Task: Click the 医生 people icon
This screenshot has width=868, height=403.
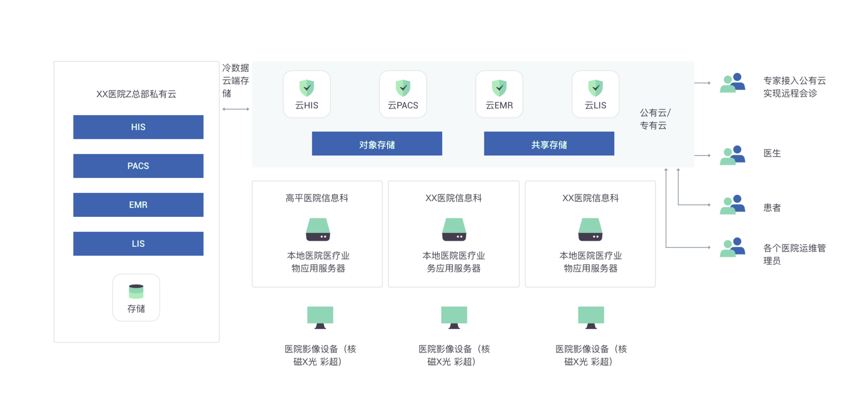Action: click(x=732, y=155)
